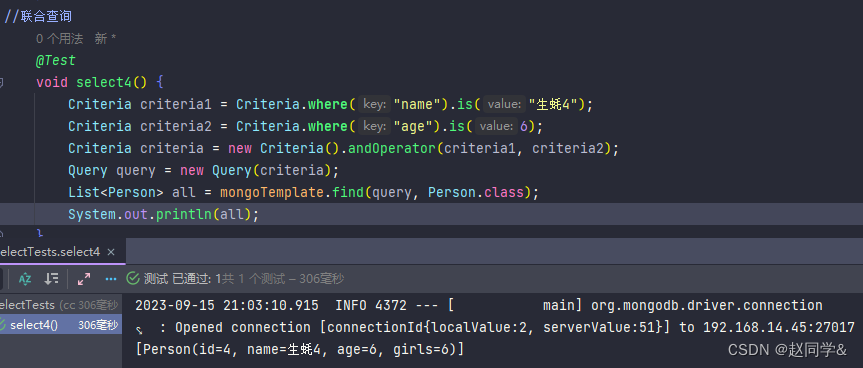This screenshot has width=863, height=368.
Task: Sort tests by duration
Action: [52, 279]
